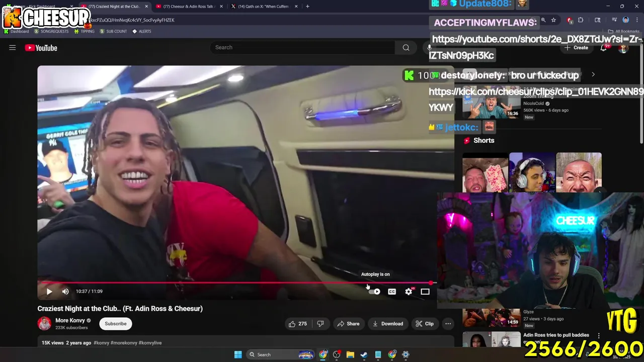644x362 pixels.
Task: Click the #morekonvy hashtag link
Action: 124,343
